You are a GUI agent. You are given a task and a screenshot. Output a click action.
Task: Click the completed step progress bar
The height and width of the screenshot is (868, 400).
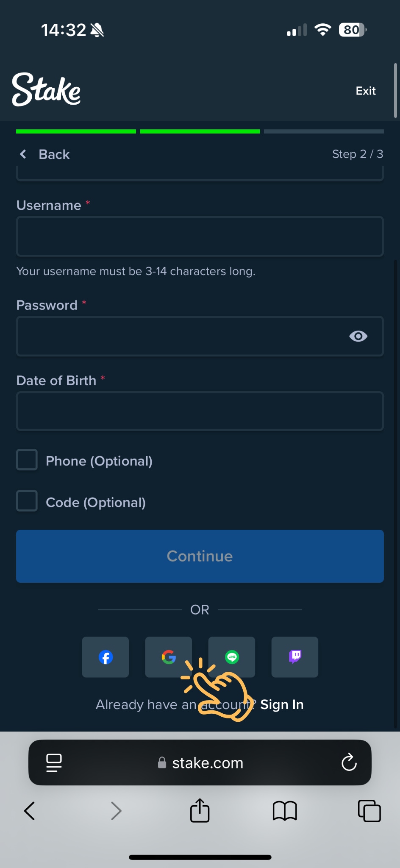76,131
